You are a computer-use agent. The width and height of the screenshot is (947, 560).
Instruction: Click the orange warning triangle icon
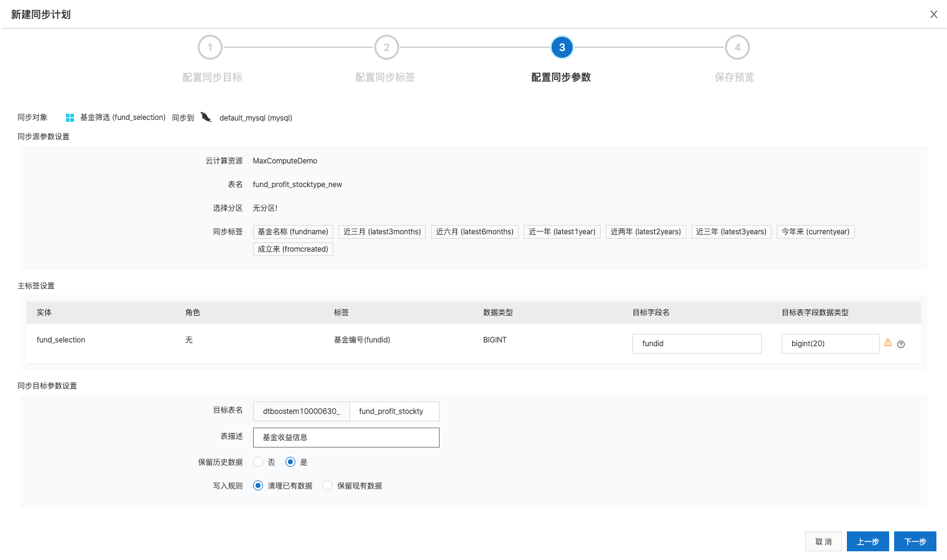coord(888,342)
